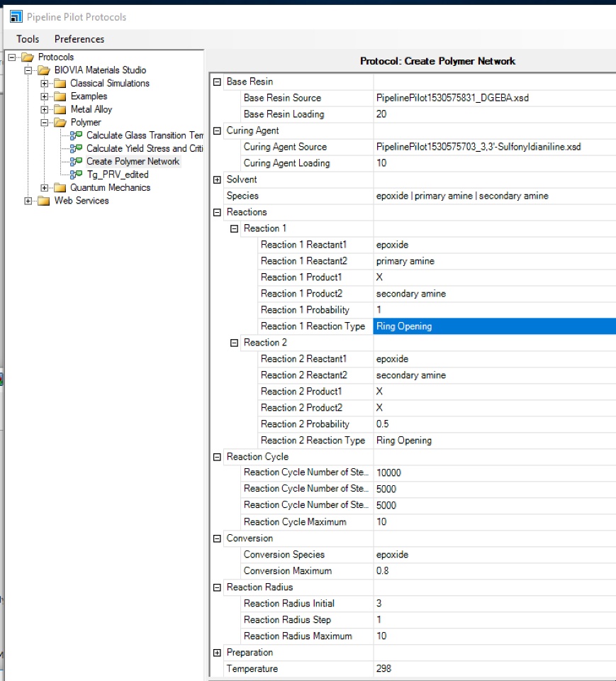
Task: Edit the Reaction 1 Probability value
Action: [495, 310]
